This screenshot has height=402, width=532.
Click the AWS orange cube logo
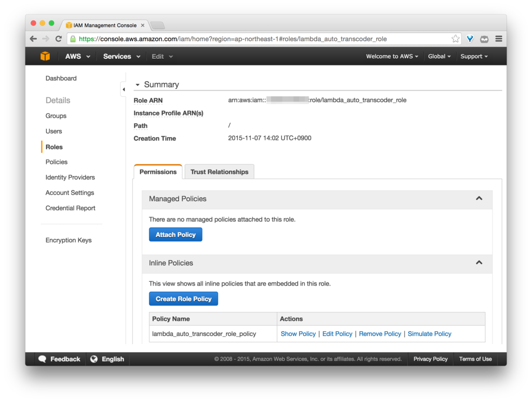coord(45,56)
